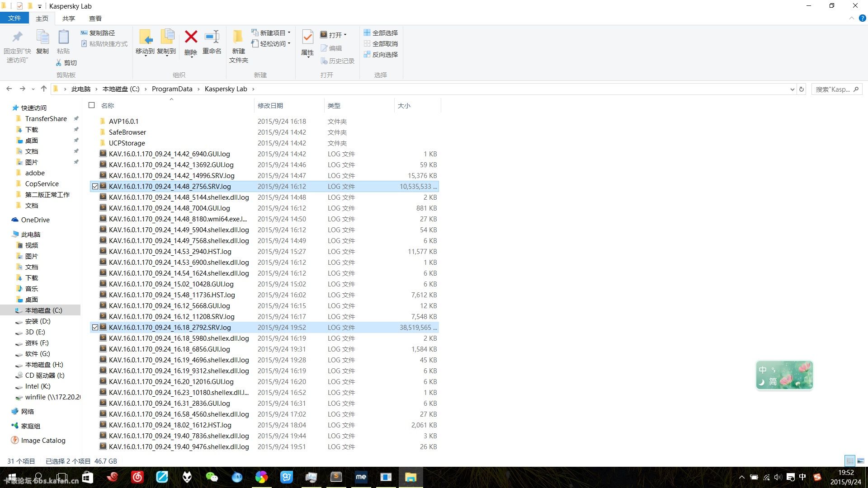Switch to the 共享 ribbon tab
This screenshot has width=868, height=488.
(x=69, y=19)
